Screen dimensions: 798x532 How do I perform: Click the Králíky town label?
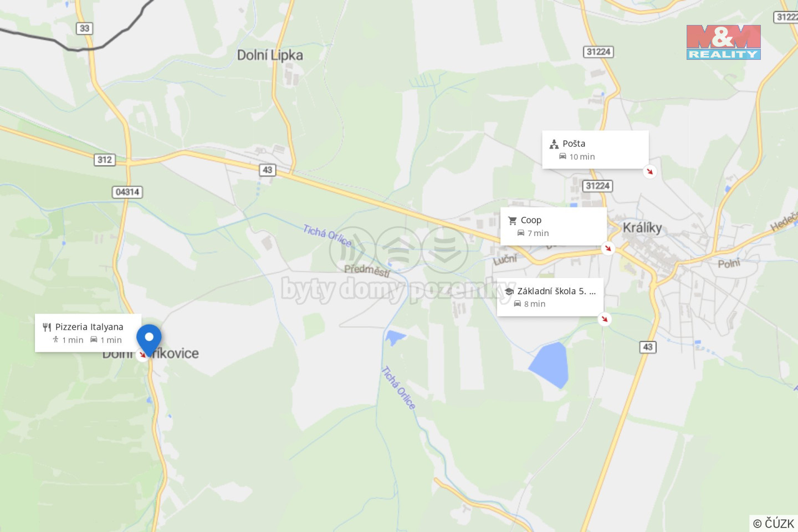tap(642, 228)
